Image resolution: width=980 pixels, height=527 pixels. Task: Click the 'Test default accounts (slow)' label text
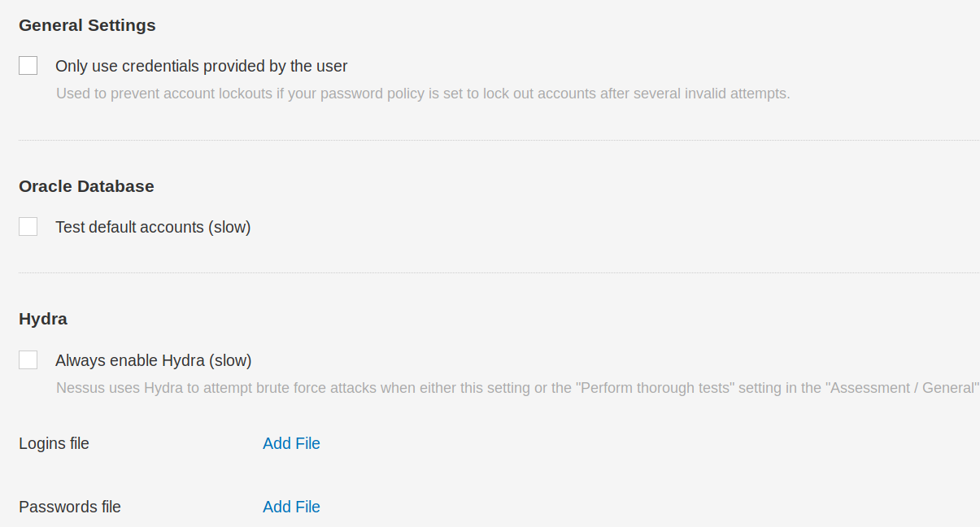[153, 228]
